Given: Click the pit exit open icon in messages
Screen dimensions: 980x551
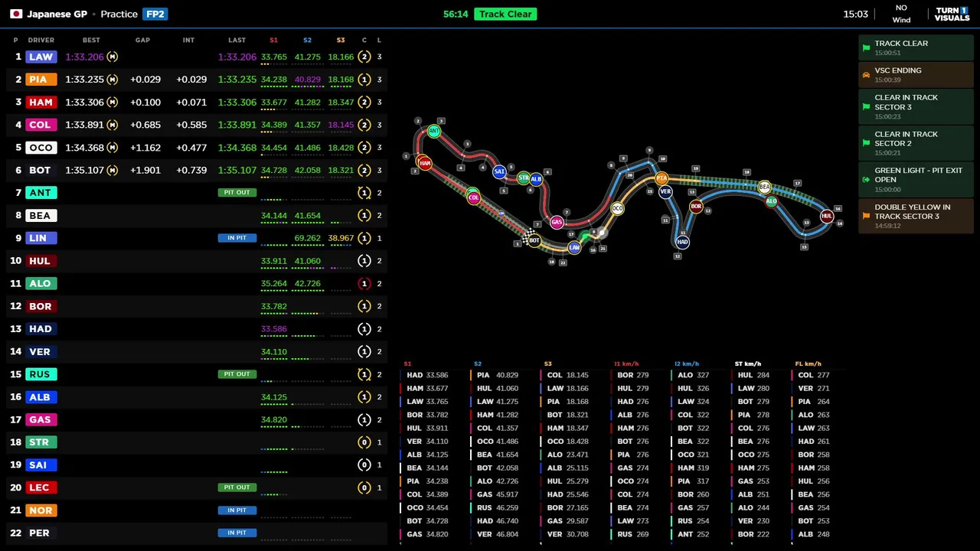Looking at the screenshot, I should [866, 180].
